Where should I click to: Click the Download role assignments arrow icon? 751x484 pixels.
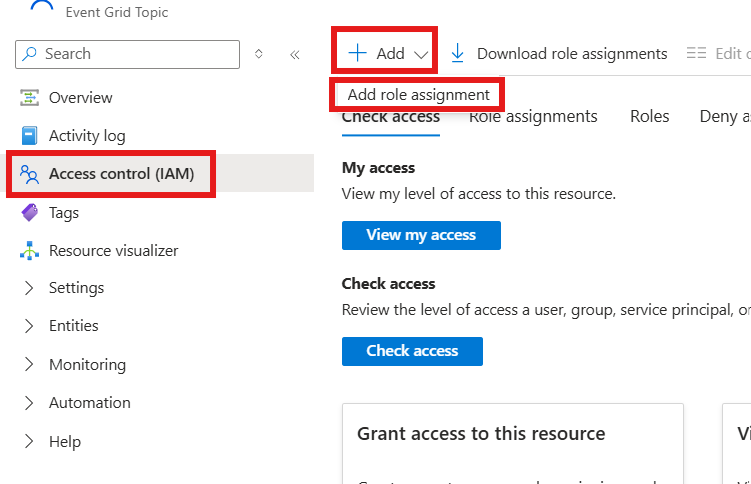458,53
